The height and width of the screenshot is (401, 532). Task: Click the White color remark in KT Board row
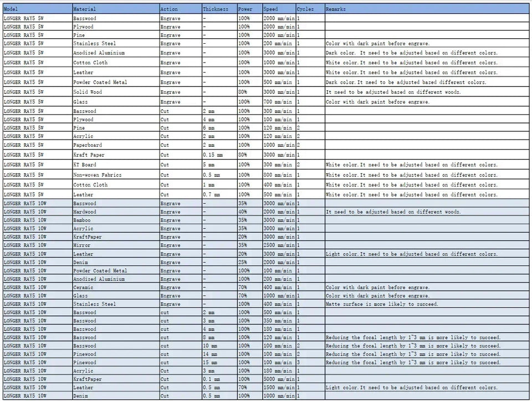412,164
